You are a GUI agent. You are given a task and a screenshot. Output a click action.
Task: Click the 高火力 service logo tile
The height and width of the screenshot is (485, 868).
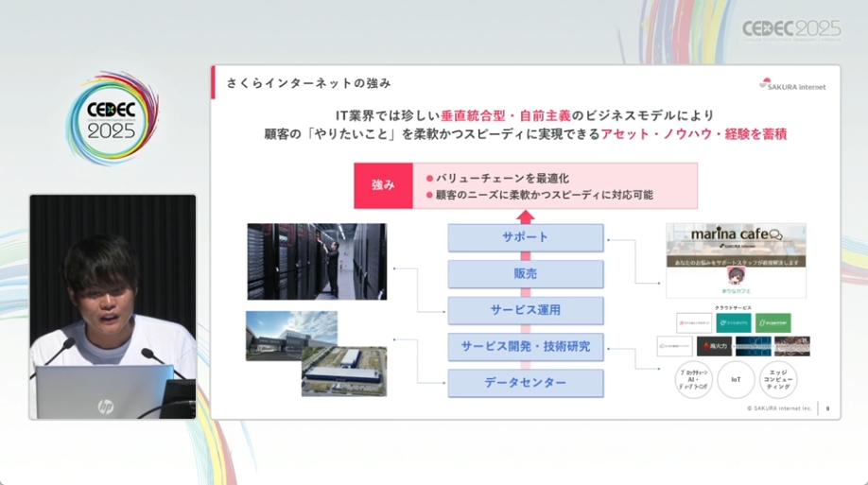coord(714,346)
